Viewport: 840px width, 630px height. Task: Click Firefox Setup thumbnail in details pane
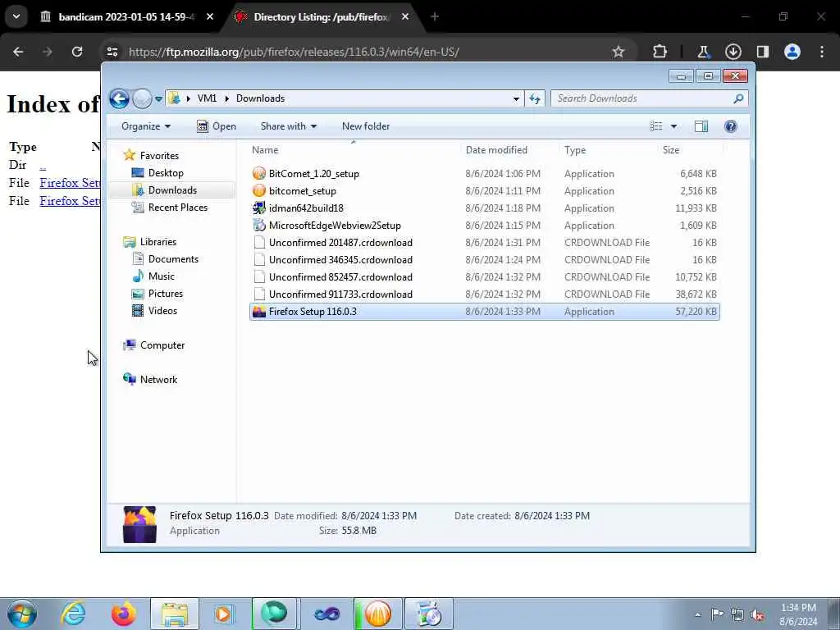pos(139,524)
